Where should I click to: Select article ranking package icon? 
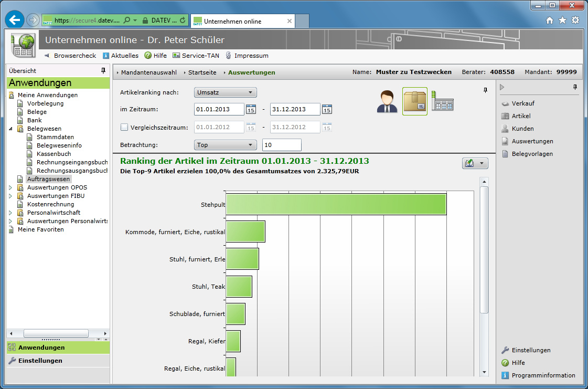415,101
